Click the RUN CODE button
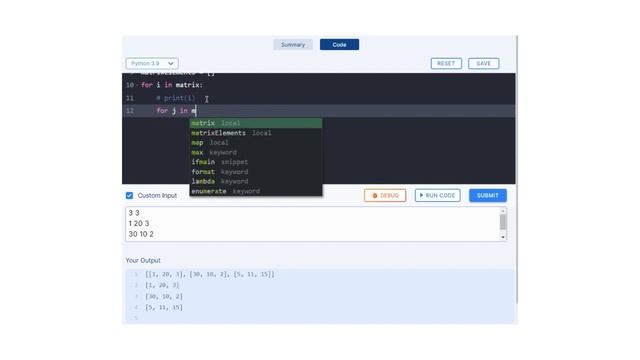Screen dimensions: 640x360 (x=438, y=196)
